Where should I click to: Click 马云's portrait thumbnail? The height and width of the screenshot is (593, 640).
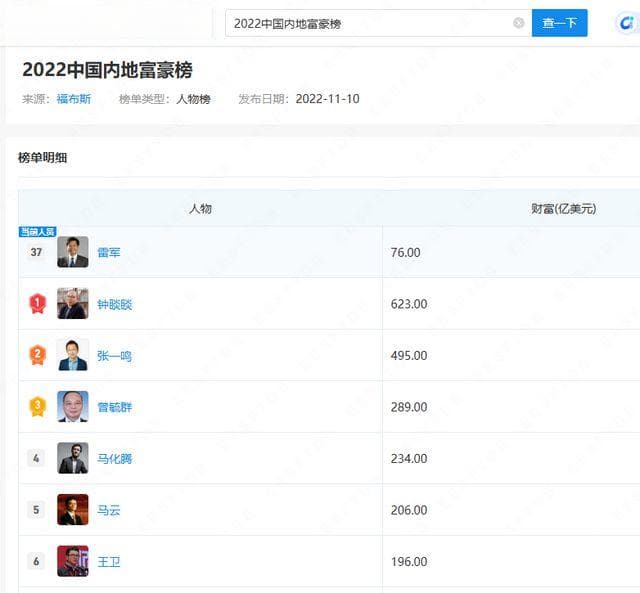point(73,510)
